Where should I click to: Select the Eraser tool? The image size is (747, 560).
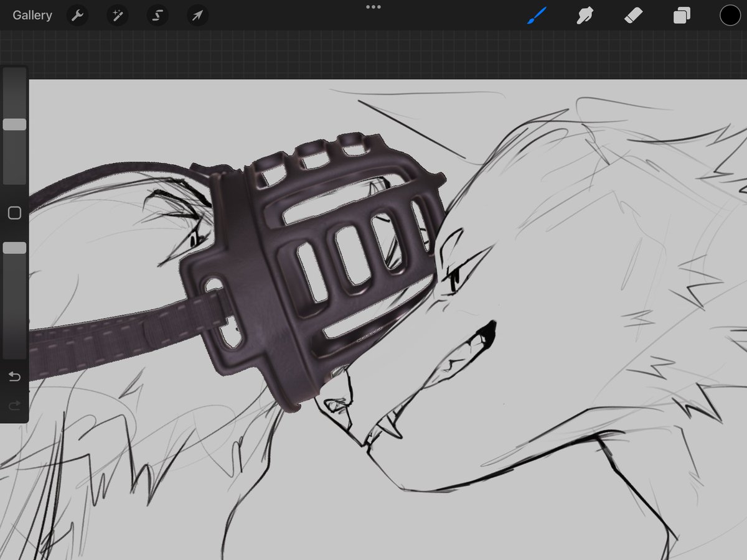[633, 16]
